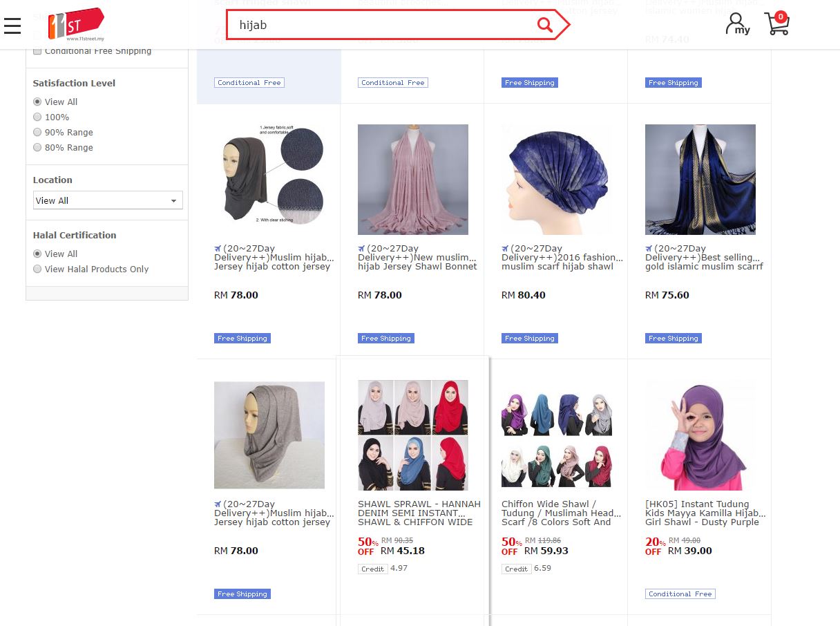Viewport: 840px width, 626px height.
Task: Open the blue bonnet scarf product image
Action: click(556, 180)
